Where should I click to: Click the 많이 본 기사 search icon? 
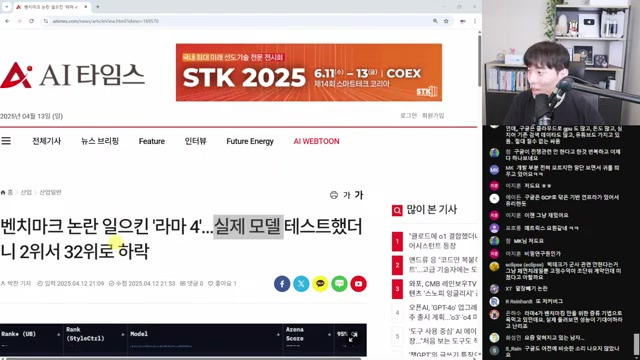397,210
